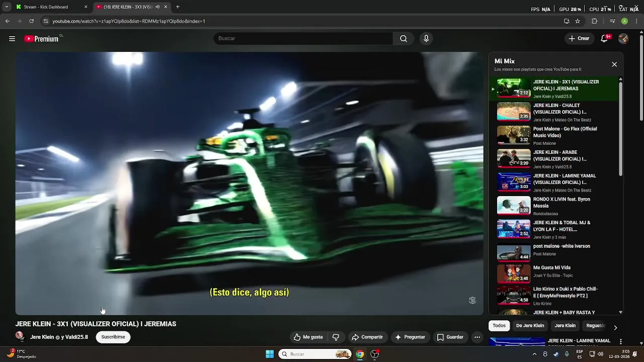This screenshot has width=644, height=362.
Task: Click the dislike thumbs-down icon
Action: (x=336, y=337)
